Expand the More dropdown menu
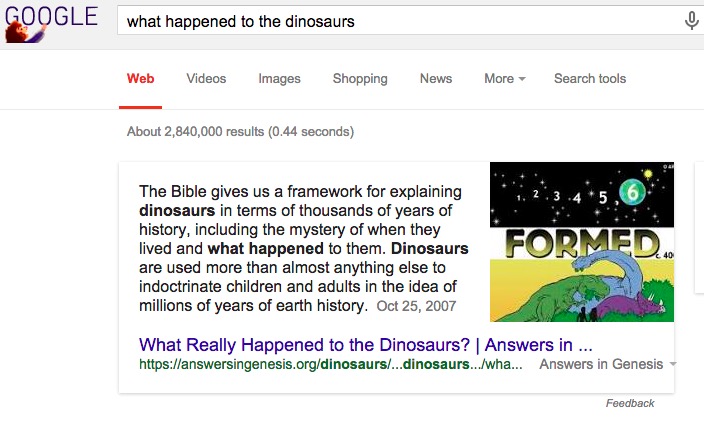 tap(504, 79)
